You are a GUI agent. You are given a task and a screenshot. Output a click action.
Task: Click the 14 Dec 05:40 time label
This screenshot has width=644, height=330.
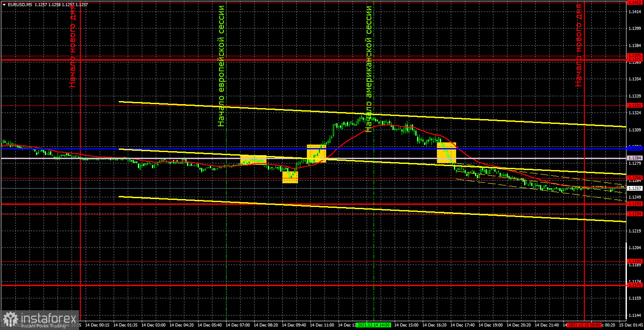(x=210, y=325)
